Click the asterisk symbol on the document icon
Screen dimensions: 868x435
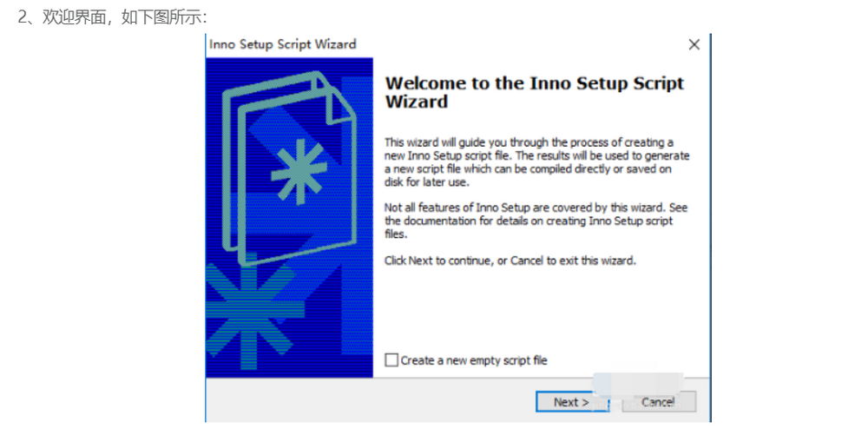pyautogui.click(x=299, y=171)
